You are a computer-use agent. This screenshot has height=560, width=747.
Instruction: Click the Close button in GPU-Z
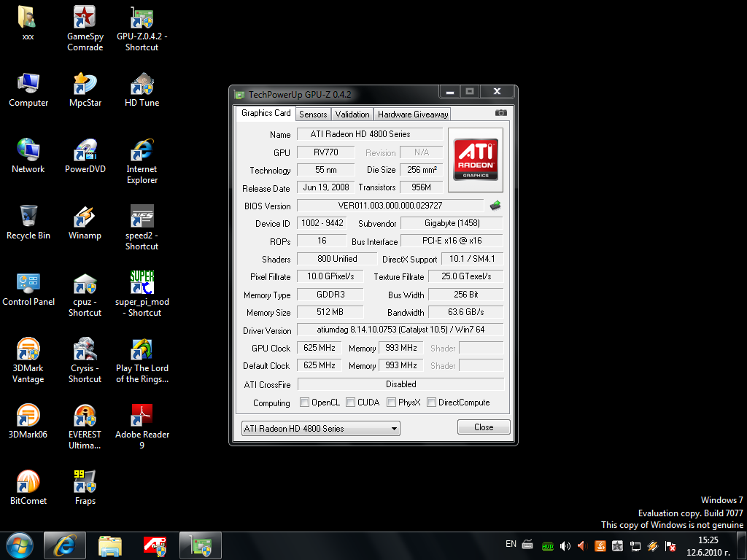(x=484, y=427)
